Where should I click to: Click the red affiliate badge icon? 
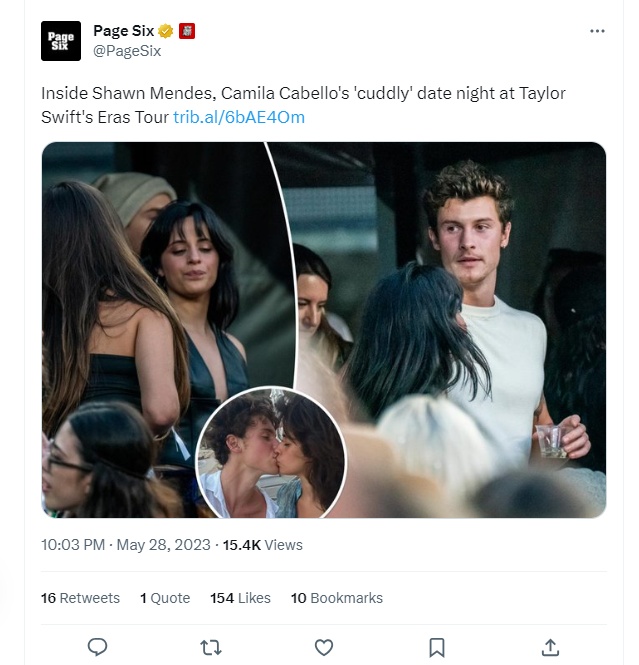coord(187,31)
